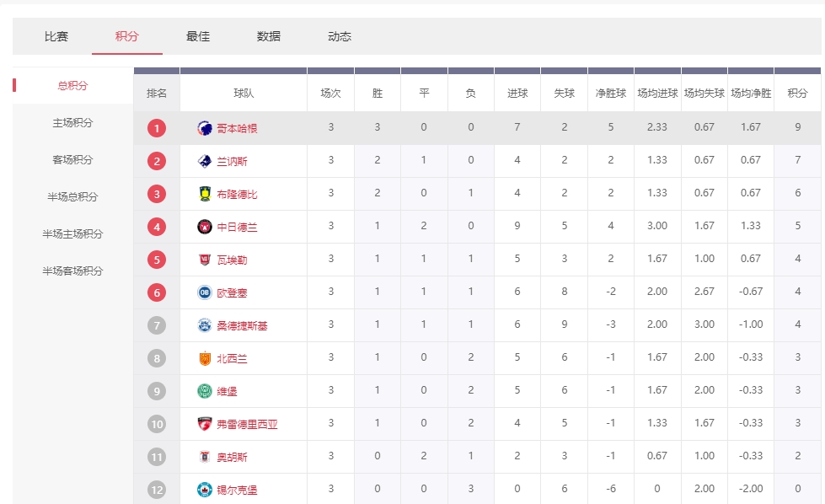Click the 锡尔克堡 team badge icon
The image size is (825, 504).
point(205,490)
